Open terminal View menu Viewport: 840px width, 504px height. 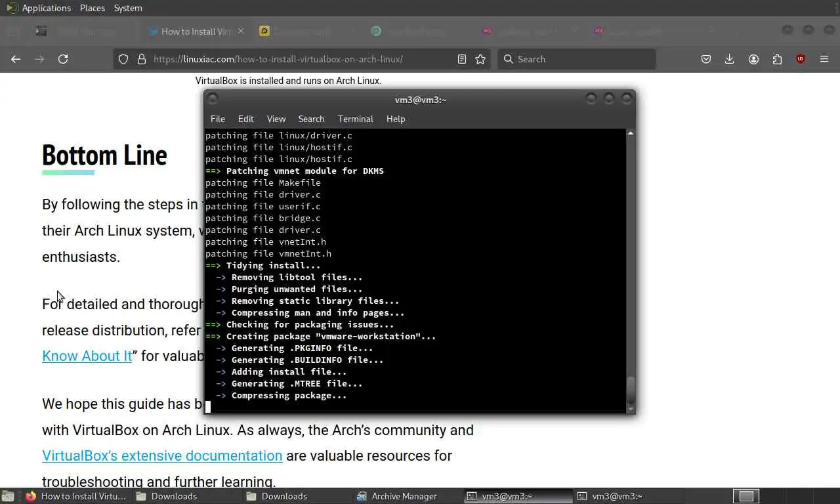click(x=276, y=119)
